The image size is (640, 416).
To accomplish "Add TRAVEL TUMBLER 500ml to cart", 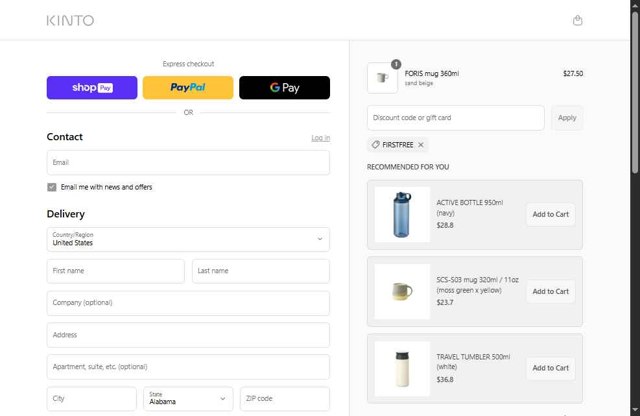I will coord(550,368).
